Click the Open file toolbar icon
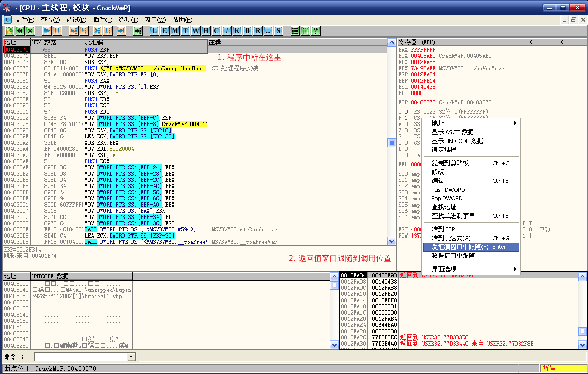 pos(10,31)
